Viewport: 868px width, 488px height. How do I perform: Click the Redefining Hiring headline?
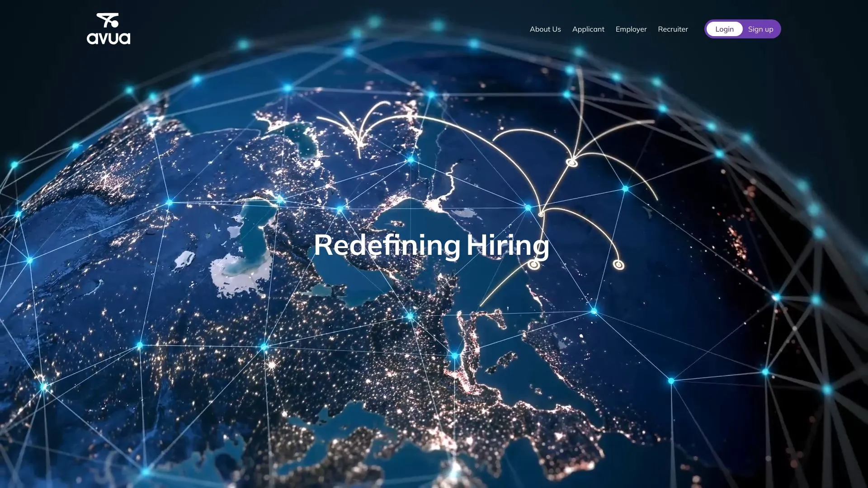433,246
